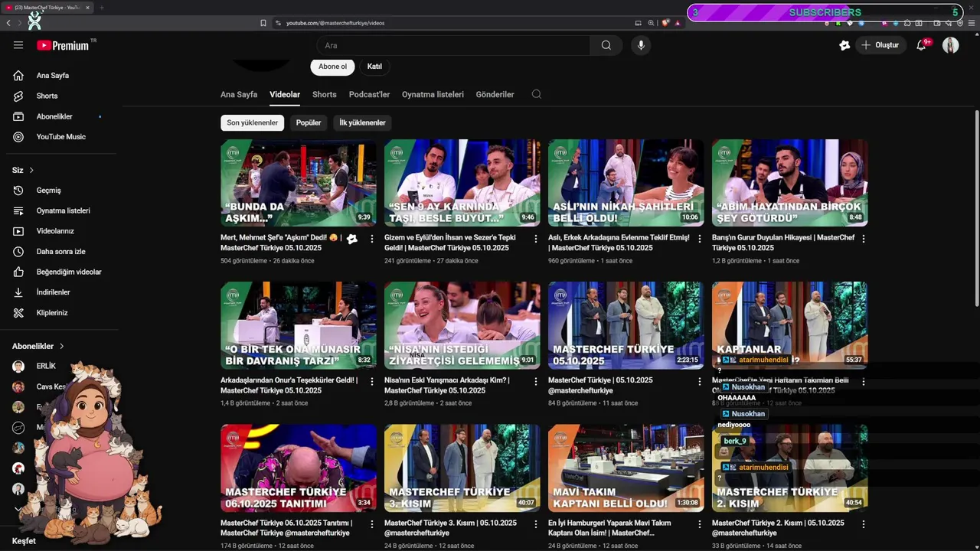Open a new browser tab

pos(102,8)
